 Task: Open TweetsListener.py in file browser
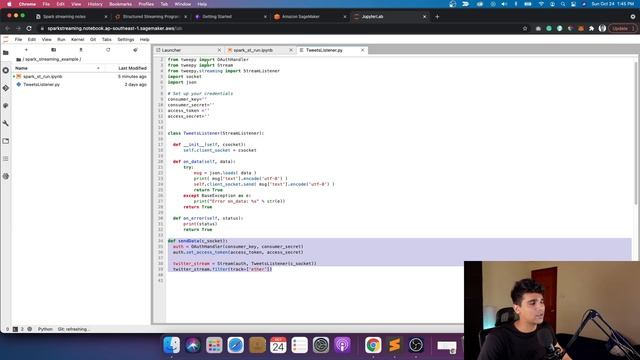(80, 84)
